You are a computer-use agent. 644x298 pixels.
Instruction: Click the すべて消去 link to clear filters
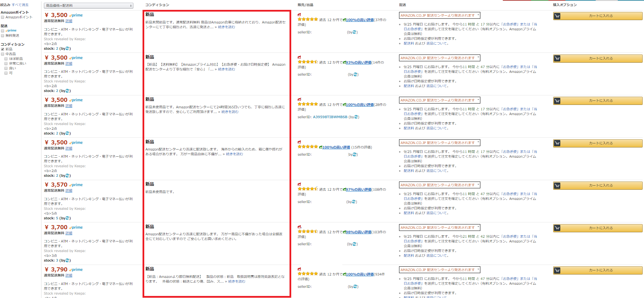coord(20,5)
